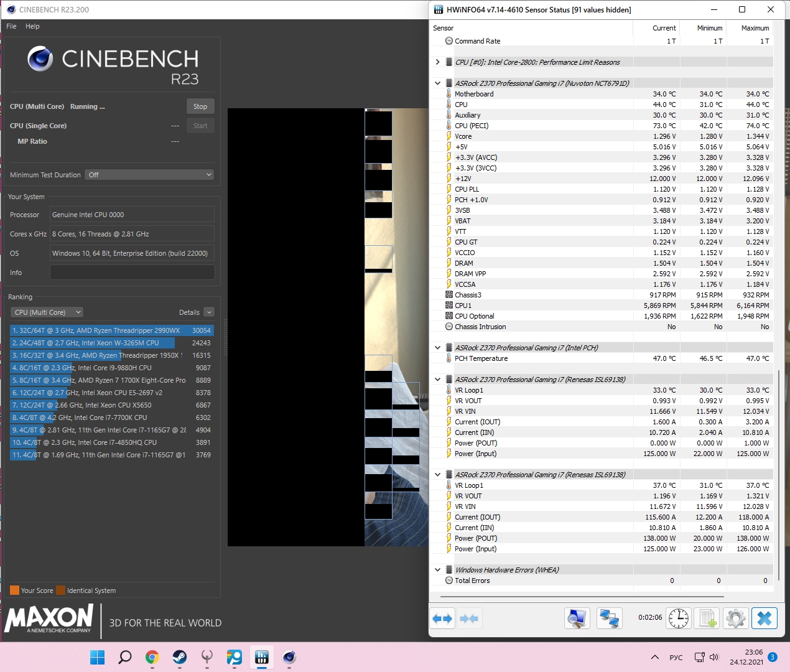The height and width of the screenshot is (672, 790).
Task: Open Steam from taskbar
Action: pos(180,657)
